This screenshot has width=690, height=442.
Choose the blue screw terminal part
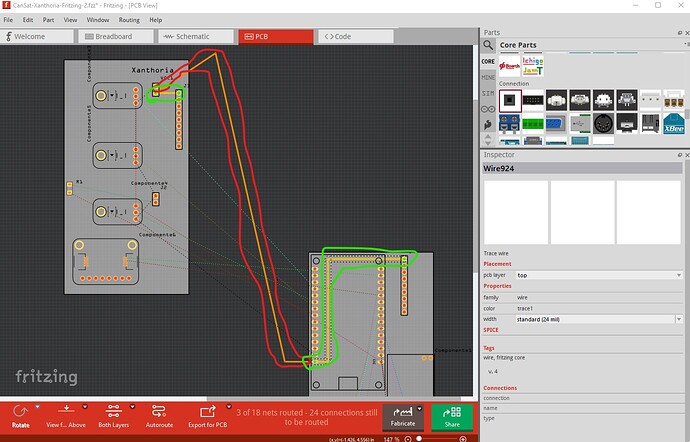click(x=510, y=124)
